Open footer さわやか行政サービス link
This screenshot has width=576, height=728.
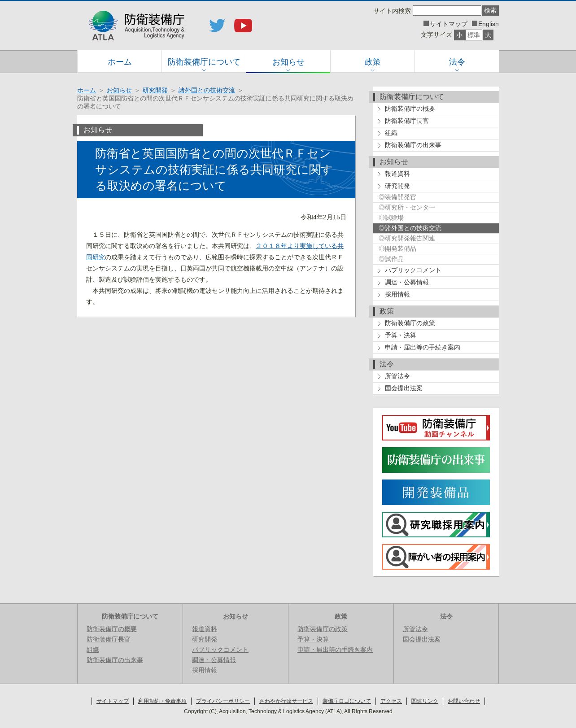pos(286,701)
